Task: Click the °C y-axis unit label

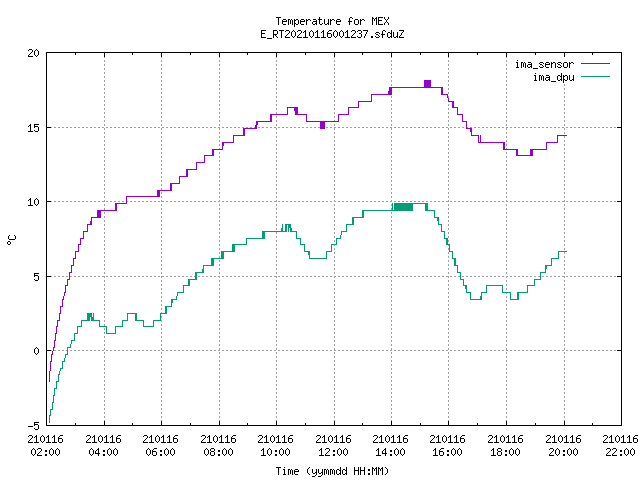Action: click(11, 240)
